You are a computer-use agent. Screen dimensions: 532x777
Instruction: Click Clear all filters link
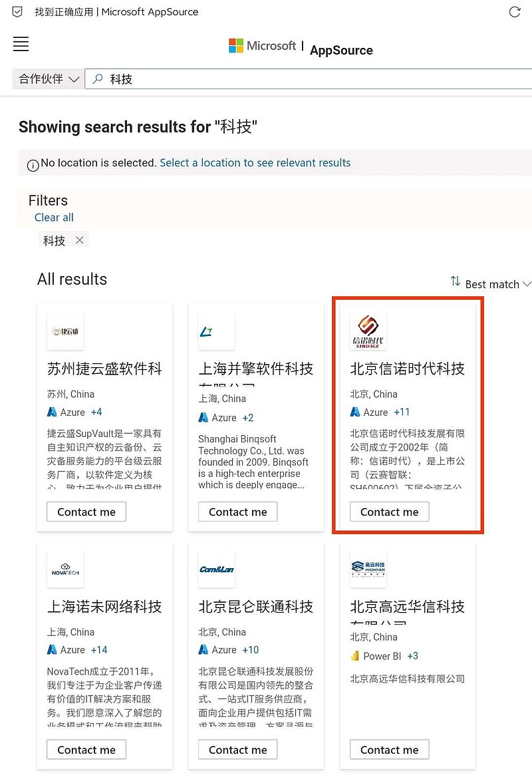coord(54,217)
